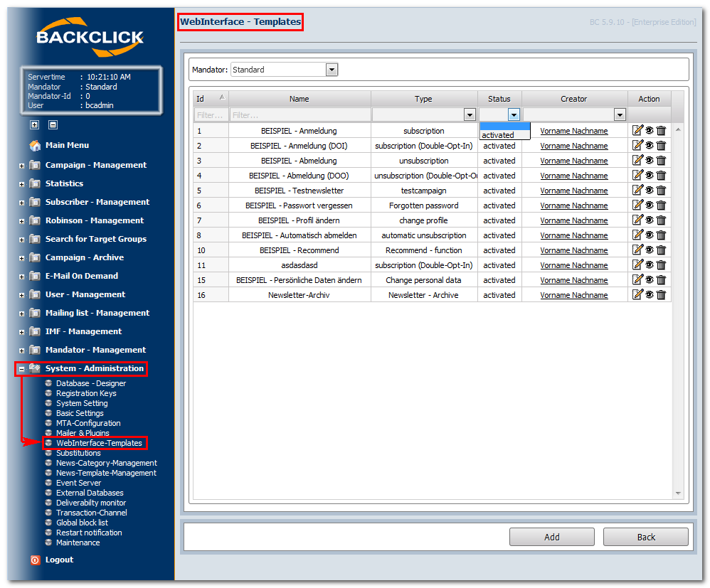This screenshot has width=710, height=588.
Task: Open the Mandator dropdown
Action: [x=332, y=70]
